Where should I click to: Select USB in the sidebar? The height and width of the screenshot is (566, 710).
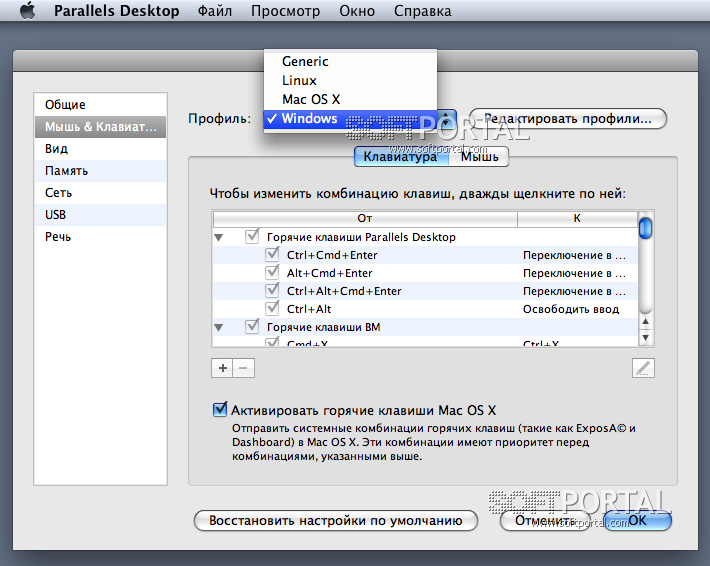point(101,215)
